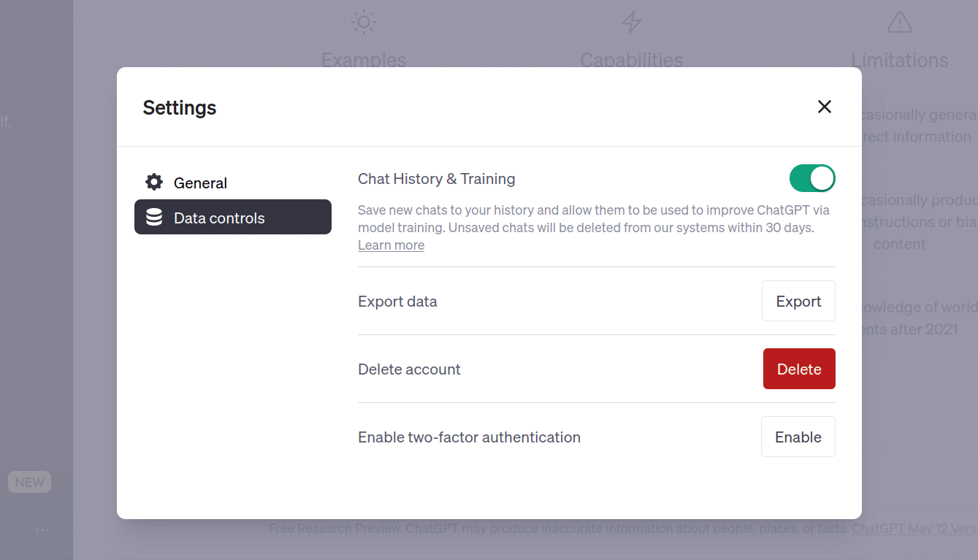The width and height of the screenshot is (978, 560).
Task: Click the warning triangle icon above Limitations
Action: click(899, 23)
